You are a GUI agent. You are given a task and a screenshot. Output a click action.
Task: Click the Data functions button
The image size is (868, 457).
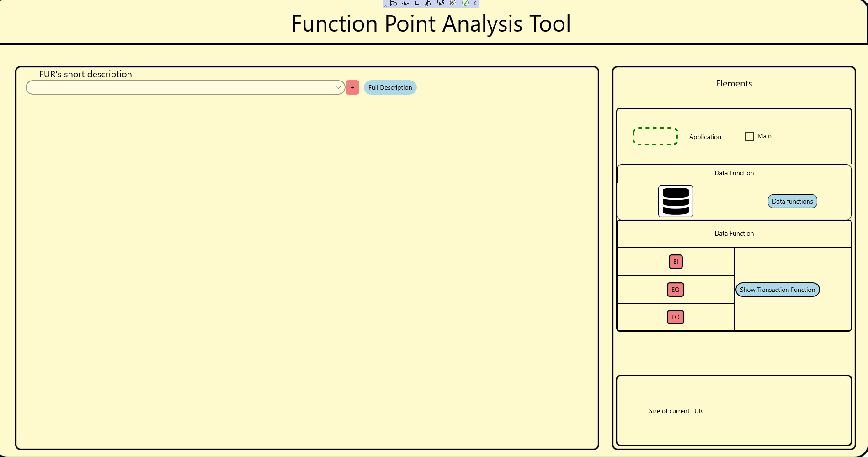pos(792,201)
